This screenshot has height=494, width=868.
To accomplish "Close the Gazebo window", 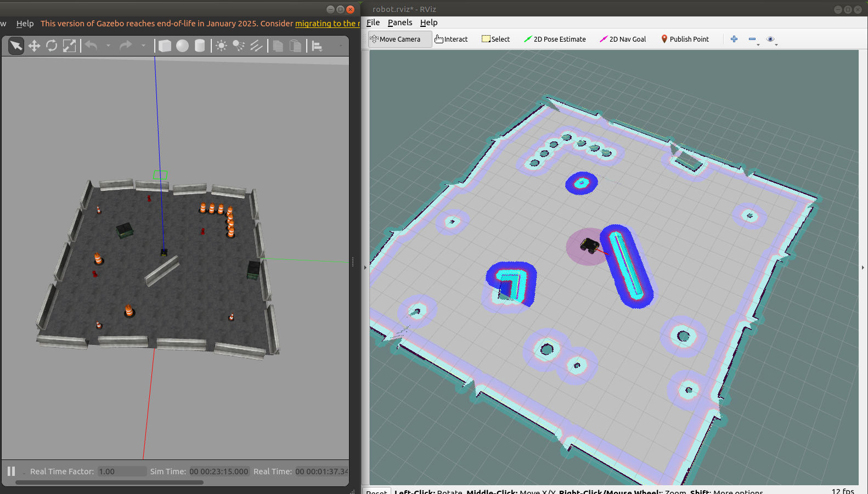I will pyautogui.click(x=350, y=9).
